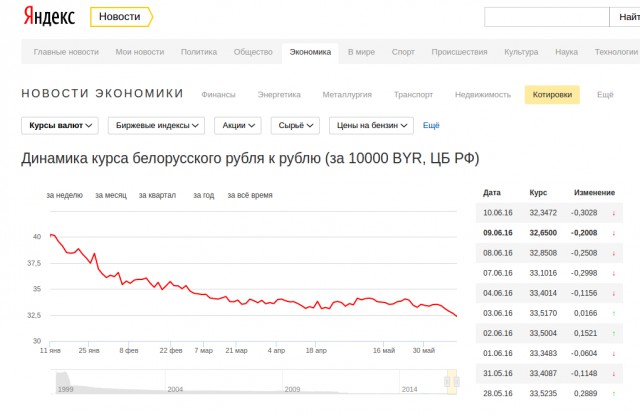Click the Найти search button
This screenshot has width=640, height=415.
625,17
